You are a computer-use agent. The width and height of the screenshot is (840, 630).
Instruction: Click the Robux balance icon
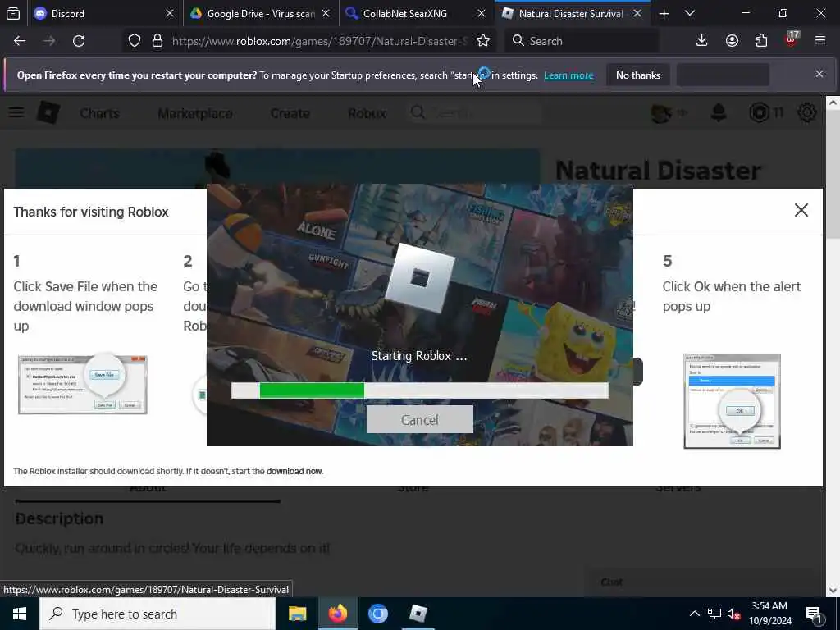(759, 113)
